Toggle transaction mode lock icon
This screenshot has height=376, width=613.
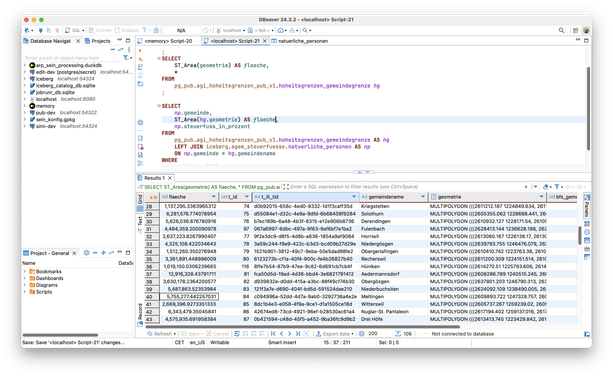point(156,30)
